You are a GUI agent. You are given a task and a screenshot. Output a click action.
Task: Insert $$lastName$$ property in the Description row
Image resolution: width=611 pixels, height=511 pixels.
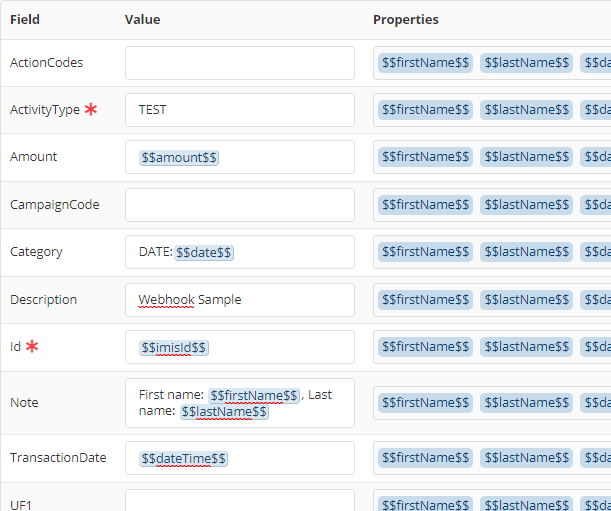[527, 300]
